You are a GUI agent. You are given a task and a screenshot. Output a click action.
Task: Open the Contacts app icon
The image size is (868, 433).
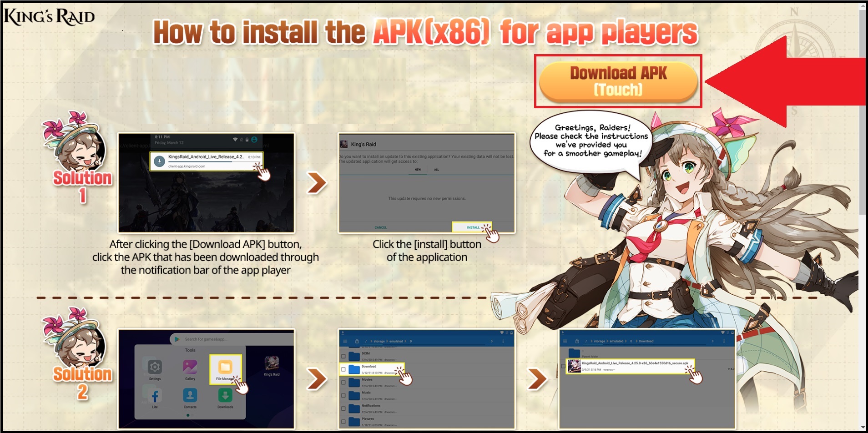tap(190, 395)
